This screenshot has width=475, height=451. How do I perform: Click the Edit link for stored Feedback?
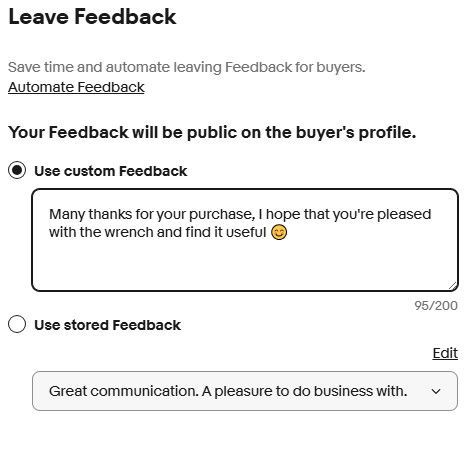coord(445,353)
